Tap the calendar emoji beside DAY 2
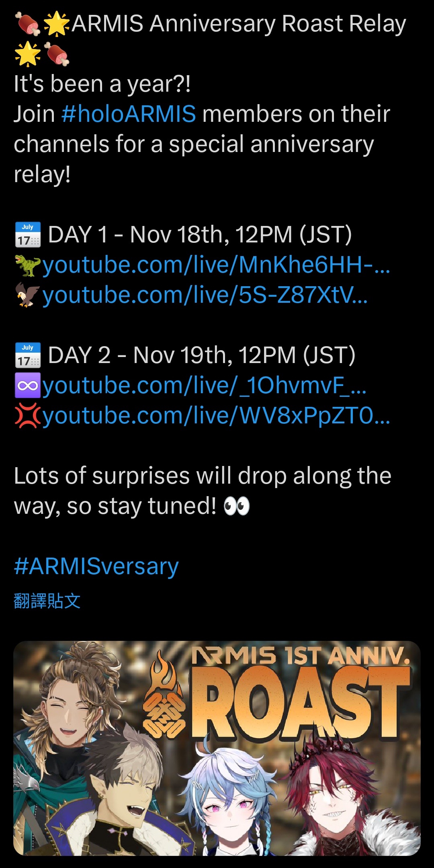434x868 pixels. pyautogui.click(x=28, y=355)
